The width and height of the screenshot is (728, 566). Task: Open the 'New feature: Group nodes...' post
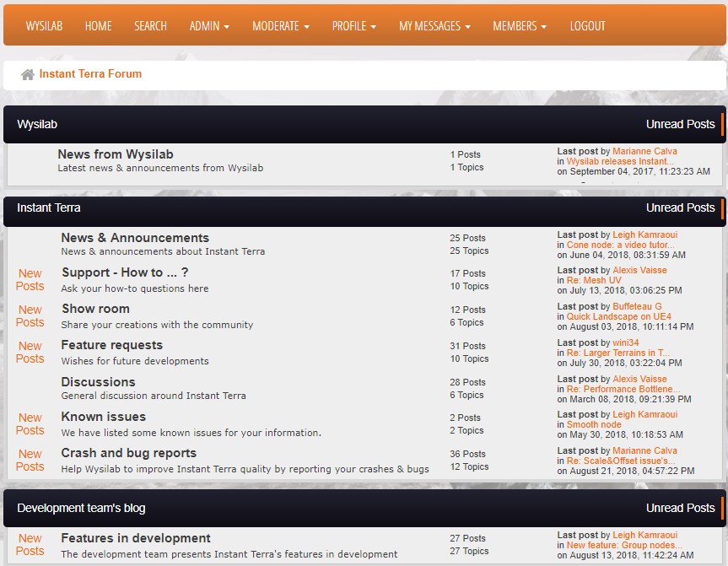(x=624, y=545)
